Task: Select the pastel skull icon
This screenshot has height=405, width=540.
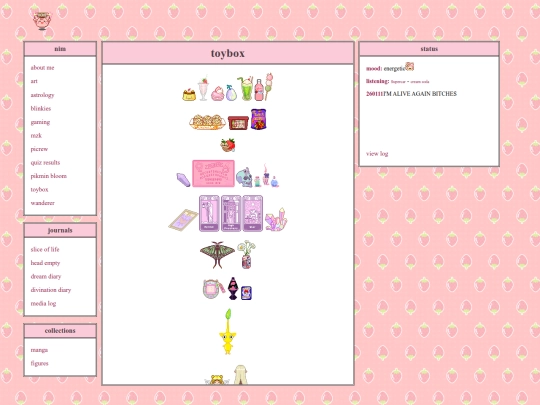Action: coord(244,177)
